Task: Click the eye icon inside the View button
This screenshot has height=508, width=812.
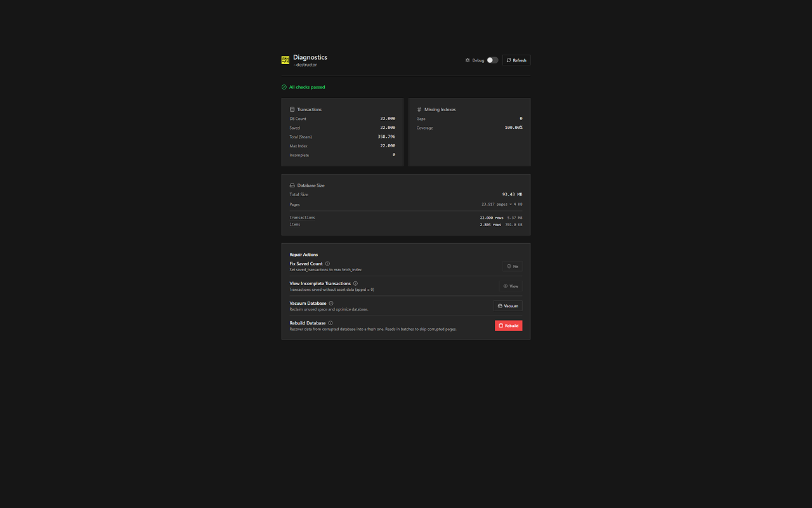Action: (x=505, y=286)
